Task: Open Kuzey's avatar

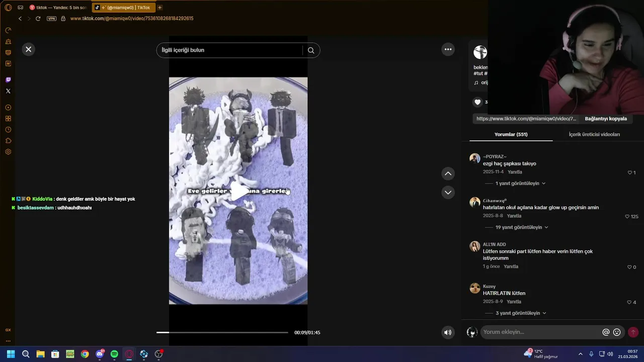Action: (475, 288)
